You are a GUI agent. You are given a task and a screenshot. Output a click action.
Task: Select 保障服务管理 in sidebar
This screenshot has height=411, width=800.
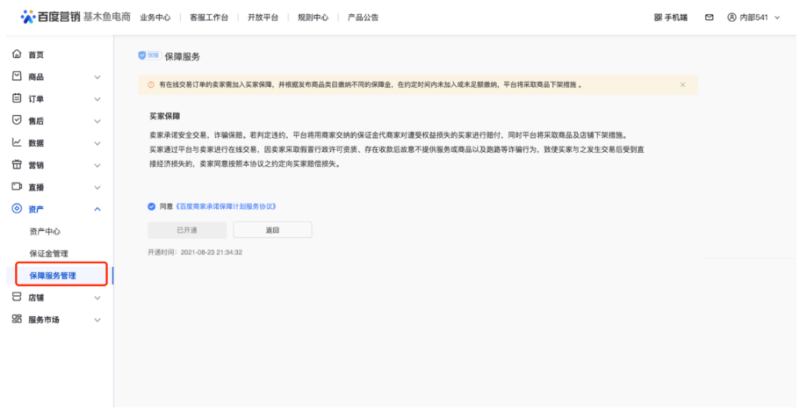tap(53, 275)
